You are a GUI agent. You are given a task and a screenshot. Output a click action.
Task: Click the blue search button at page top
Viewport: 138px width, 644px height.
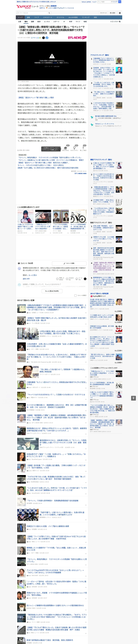point(120,2)
